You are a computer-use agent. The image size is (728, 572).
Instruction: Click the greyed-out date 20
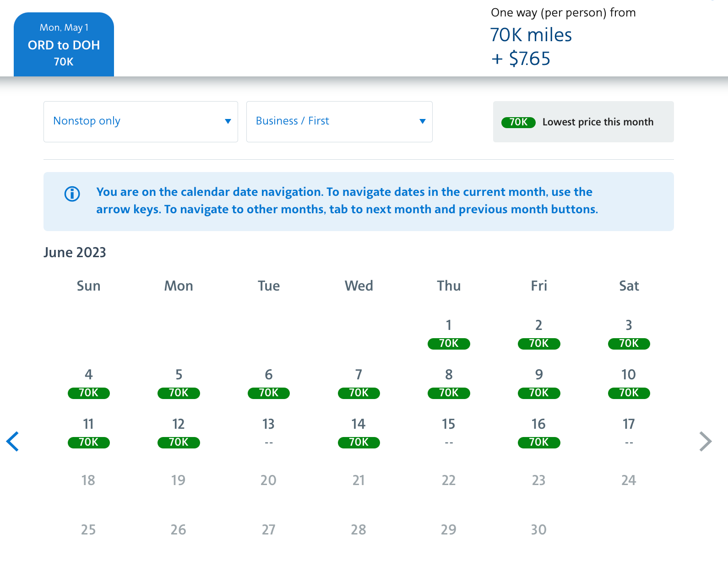click(269, 480)
